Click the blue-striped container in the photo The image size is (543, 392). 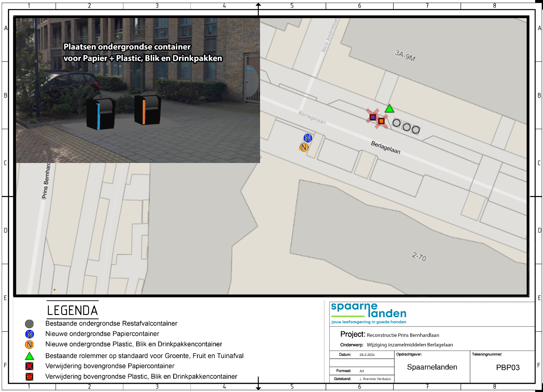click(100, 114)
